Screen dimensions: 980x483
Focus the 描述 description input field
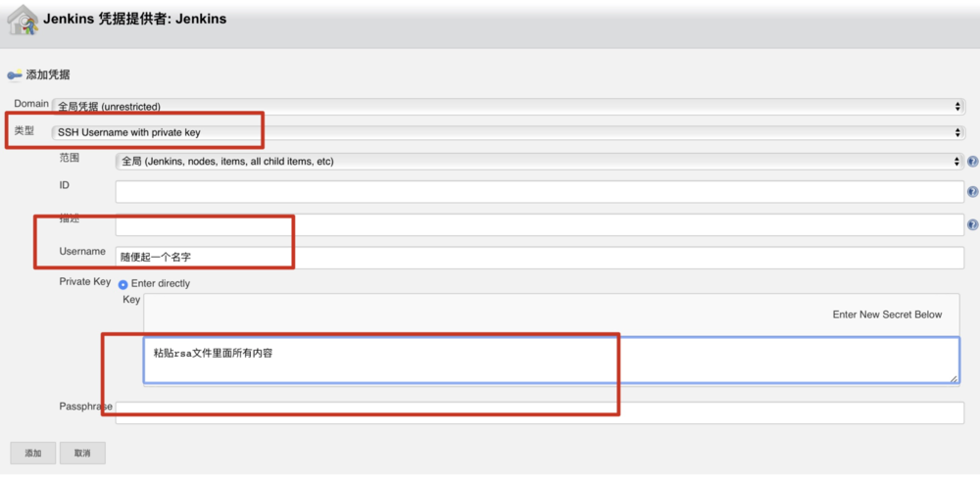[x=540, y=225]
